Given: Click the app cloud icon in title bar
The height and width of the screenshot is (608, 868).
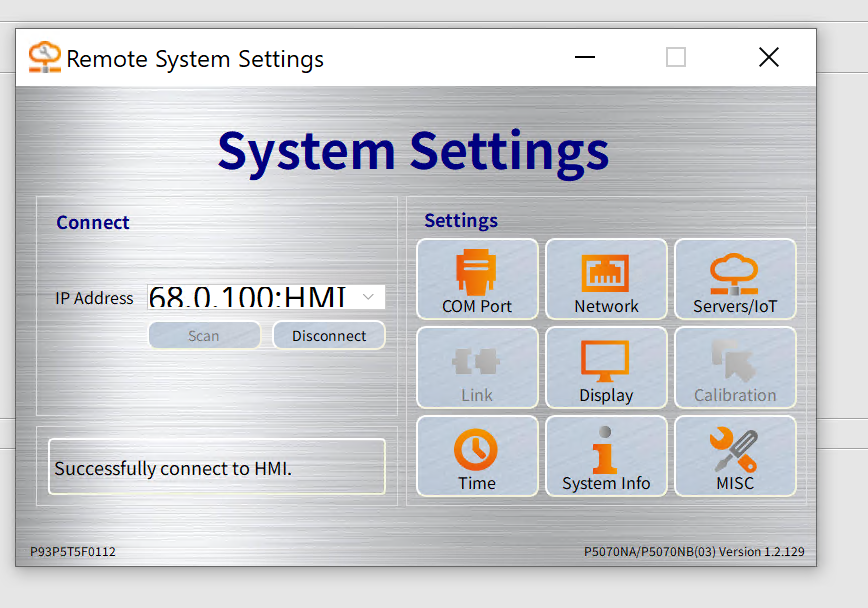Looking at the screenshot, I should (x=44, y=58).
